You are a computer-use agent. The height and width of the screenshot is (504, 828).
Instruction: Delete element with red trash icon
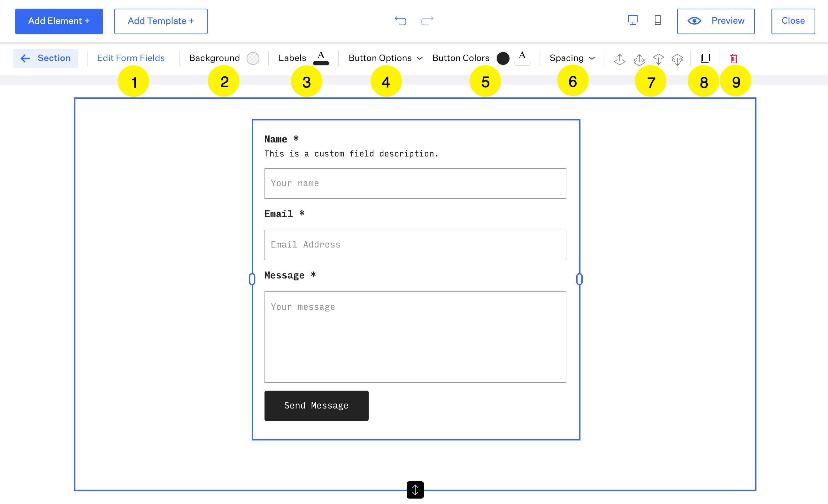[x=733, y=58]
